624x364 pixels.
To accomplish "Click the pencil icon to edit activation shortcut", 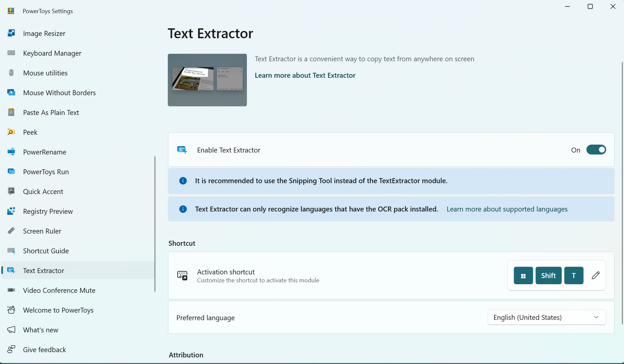I will pyautogui.click(x=595, y=275).
